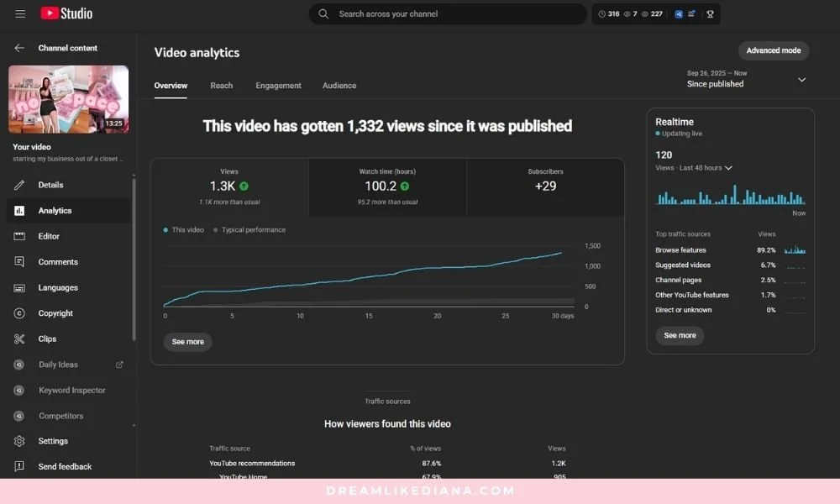Click the Comments speech icon
Screen dimensions: 840x504
(x=19, y=262)
